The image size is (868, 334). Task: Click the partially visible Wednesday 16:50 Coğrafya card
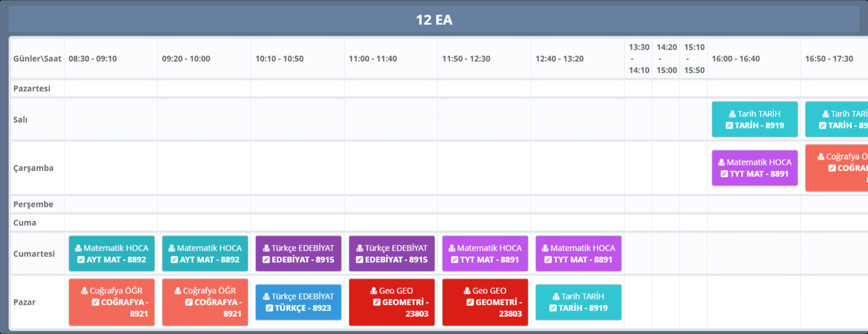tap(836, 168)
